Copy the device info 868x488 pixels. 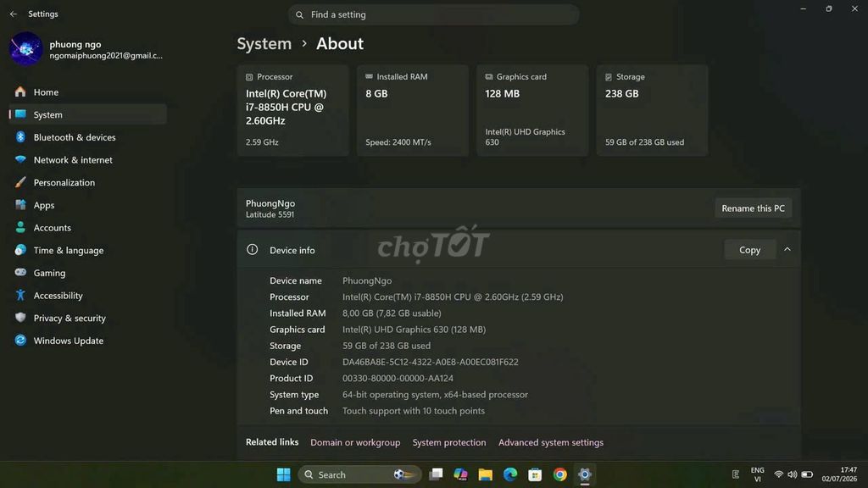tap(749, 250)
